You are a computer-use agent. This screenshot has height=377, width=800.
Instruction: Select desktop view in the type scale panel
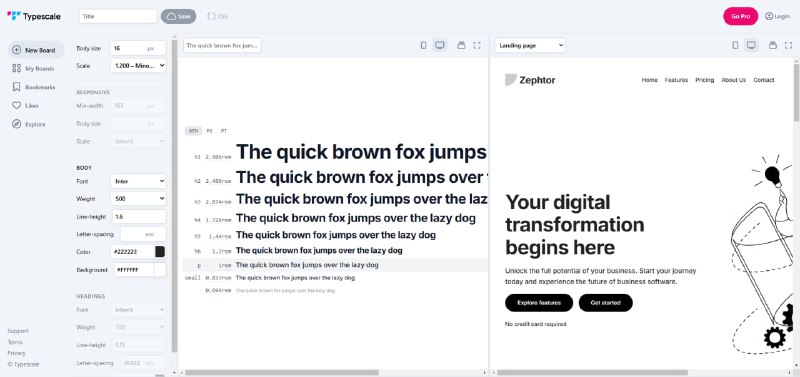440,45
